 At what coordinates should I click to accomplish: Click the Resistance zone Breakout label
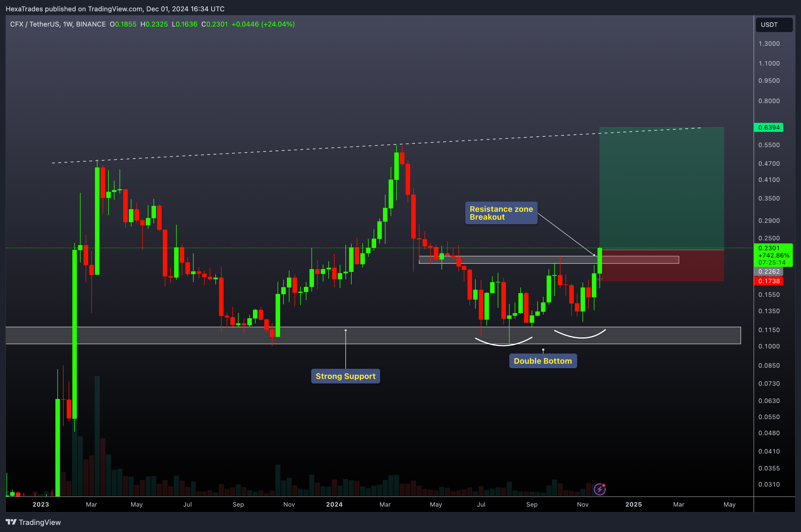coord(501,213)
